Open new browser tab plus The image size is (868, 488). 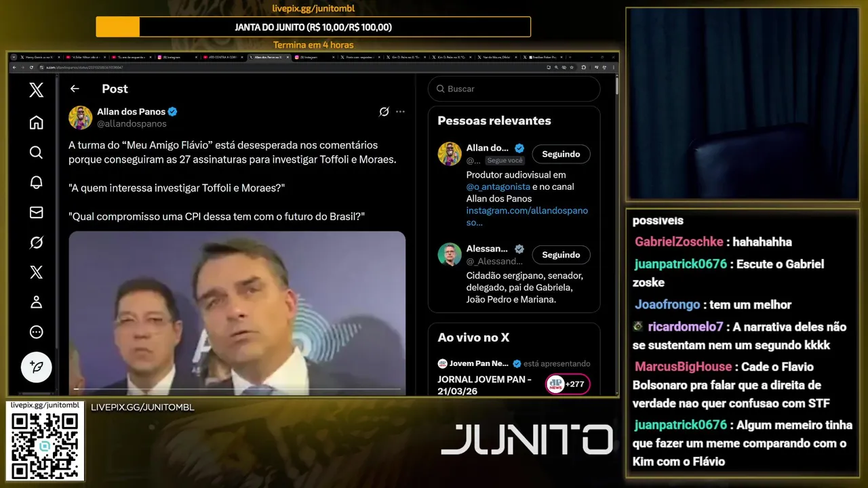coord(570,57)
